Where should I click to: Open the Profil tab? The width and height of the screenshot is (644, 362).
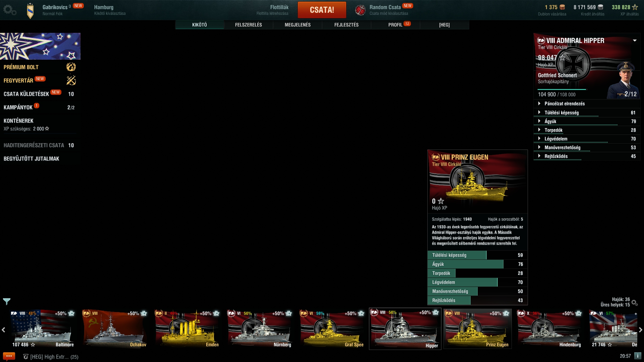pyautogui.click(x=395, y=25)
